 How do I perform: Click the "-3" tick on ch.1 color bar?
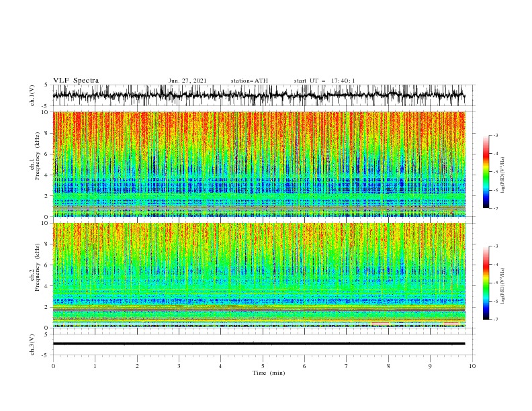click(495, 135)
